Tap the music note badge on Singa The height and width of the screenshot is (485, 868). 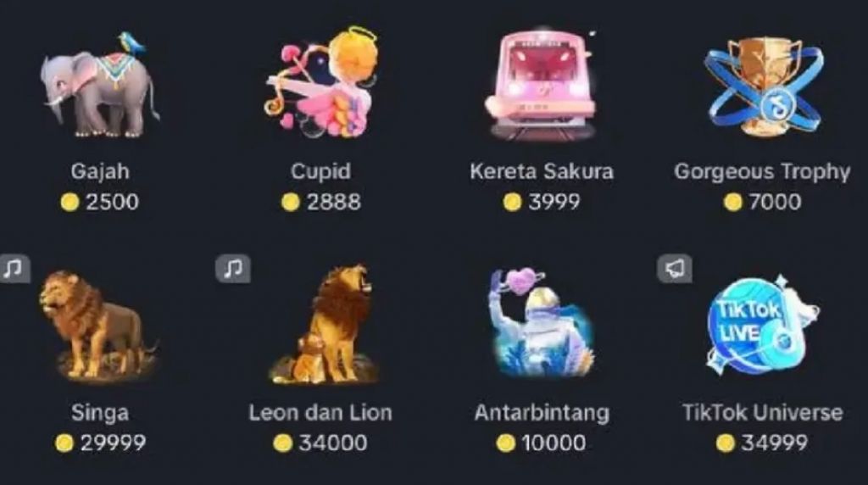[x=14, y=269]
